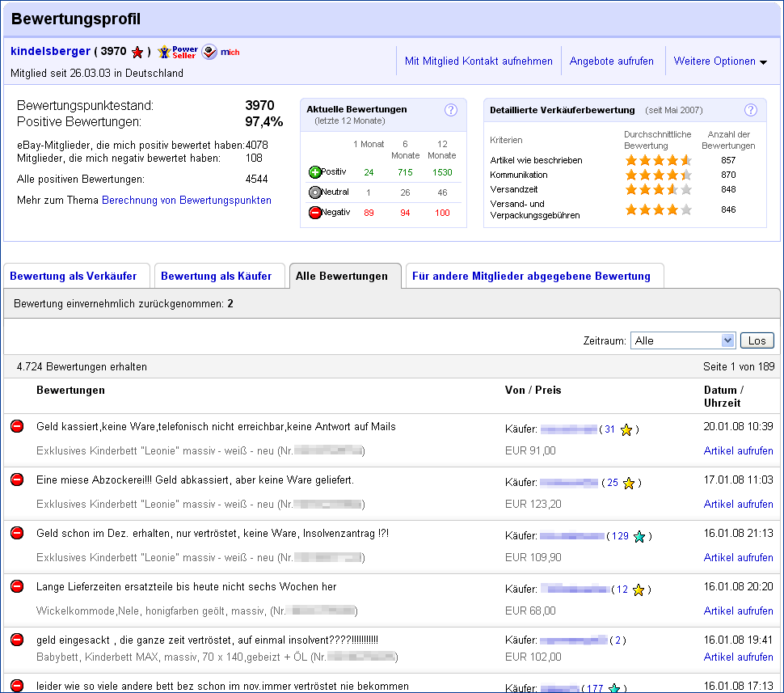The height and width of the screenshot is (693, 784).
Task: Click the Power Seller badge icon
Action: click(178, 52)
